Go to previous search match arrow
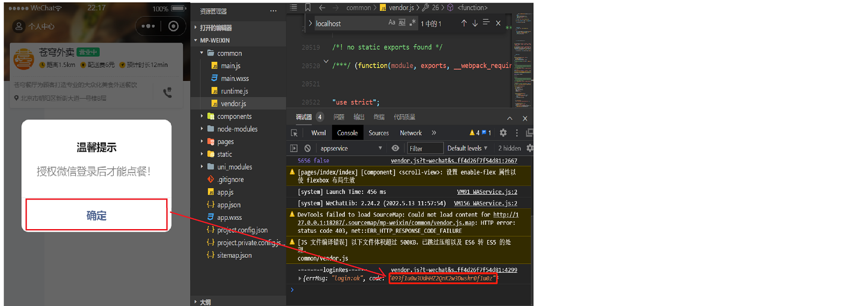 click(463, 23)
